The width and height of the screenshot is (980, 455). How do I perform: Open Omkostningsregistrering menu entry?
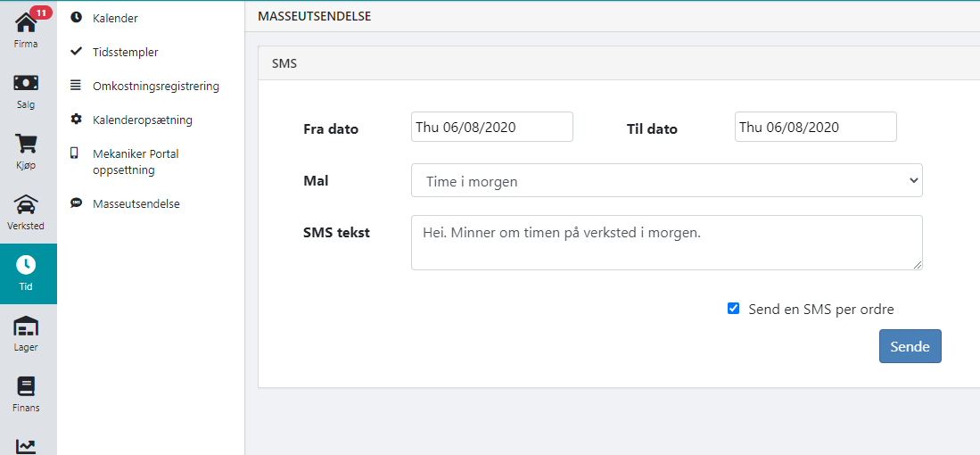155,86
